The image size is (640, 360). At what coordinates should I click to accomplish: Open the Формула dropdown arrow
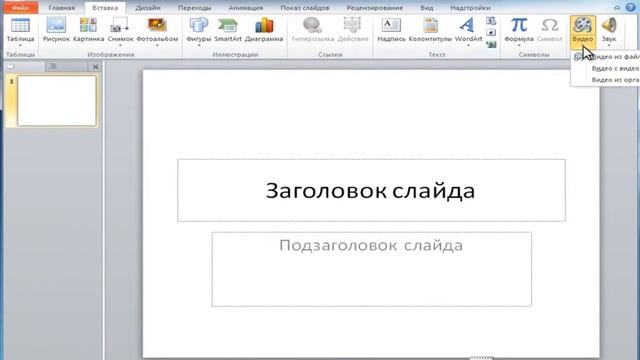click(x=519, y=45)
